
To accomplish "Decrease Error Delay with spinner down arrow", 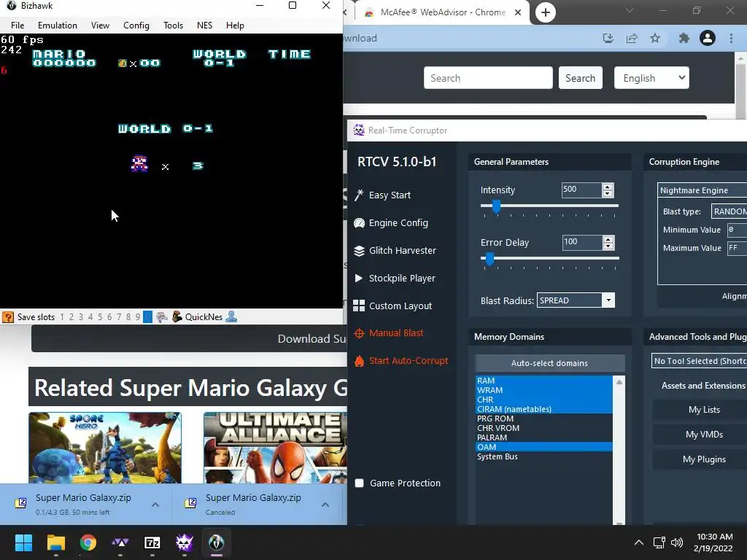I will [608, 246].
